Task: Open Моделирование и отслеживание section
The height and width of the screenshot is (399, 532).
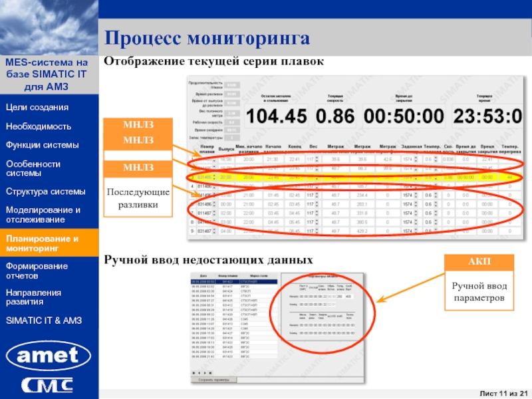Action: tap(43, 215)
